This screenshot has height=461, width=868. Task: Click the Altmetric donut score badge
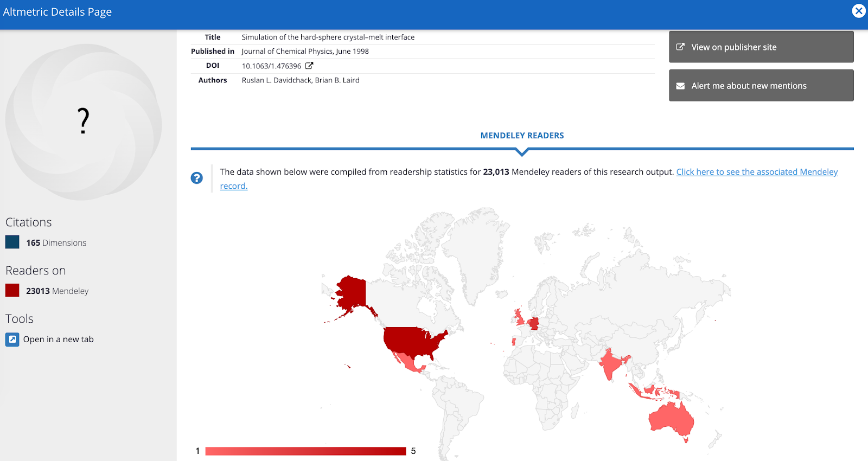click(x=84, y=121)
